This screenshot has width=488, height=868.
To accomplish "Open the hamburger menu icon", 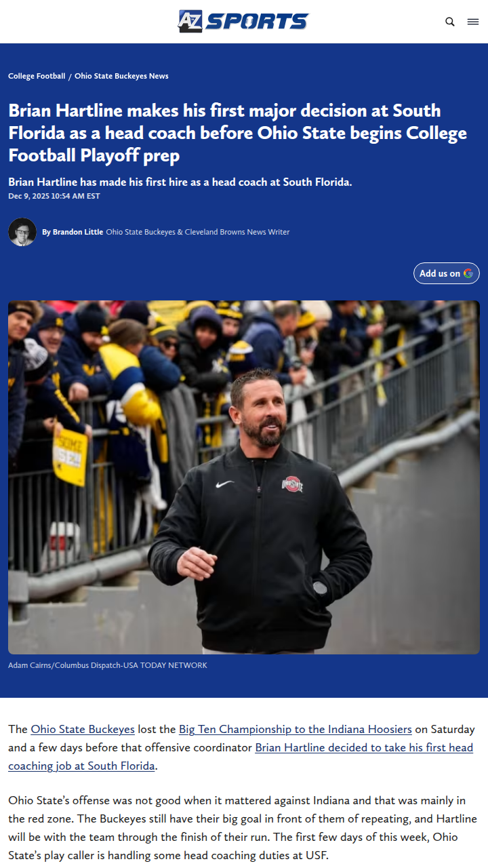I will [x=473, y=22].
